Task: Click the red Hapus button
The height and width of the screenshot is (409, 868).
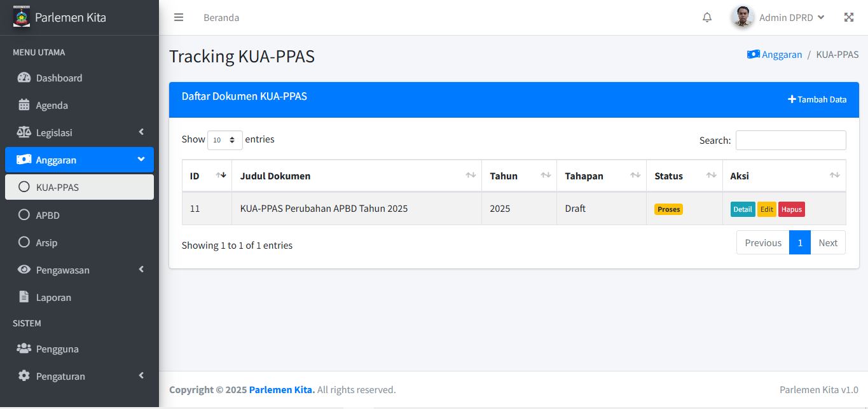Action: pos(791,209)
